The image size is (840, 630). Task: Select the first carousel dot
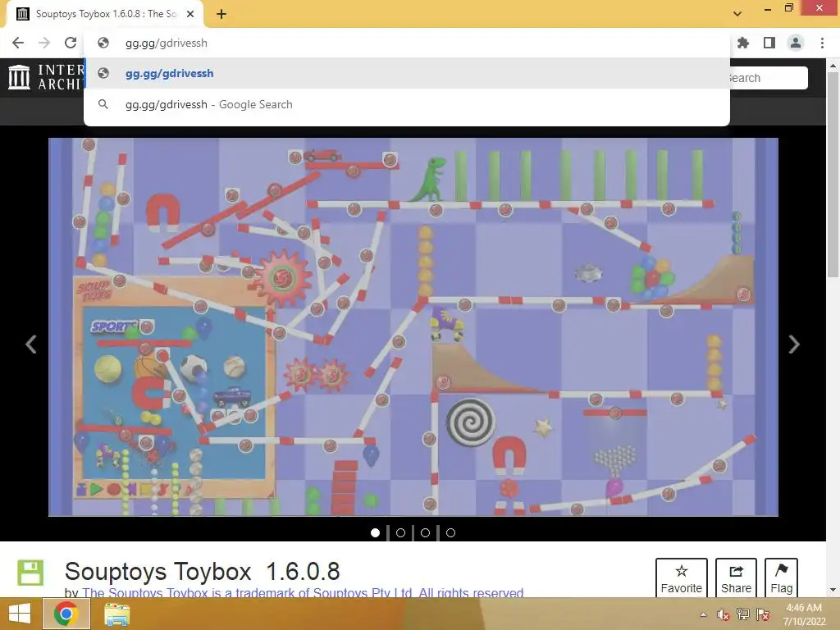point(375,532)
